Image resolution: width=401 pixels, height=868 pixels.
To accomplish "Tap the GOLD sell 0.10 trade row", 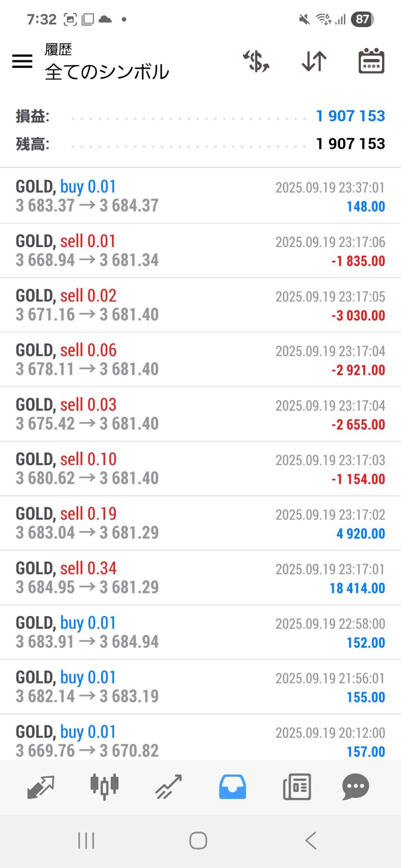I will (200, 469).
